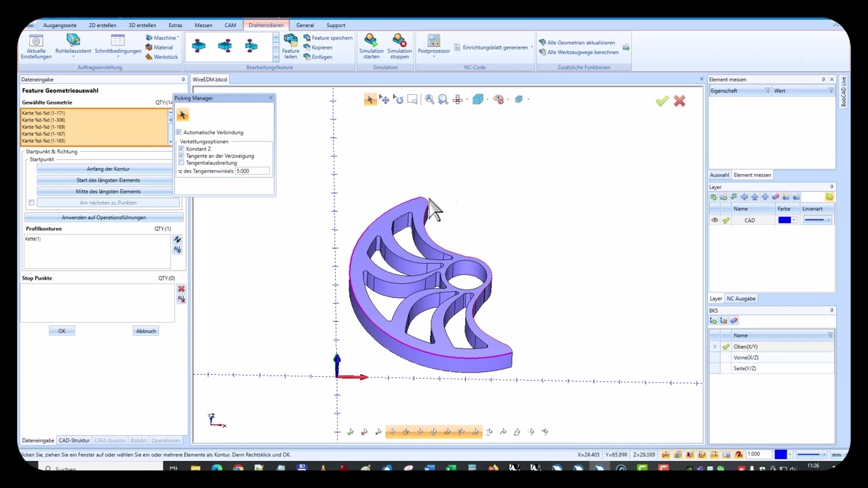
Task: Toggle visibility eye of the CAD layer
Action: click(x=714, y=220)
